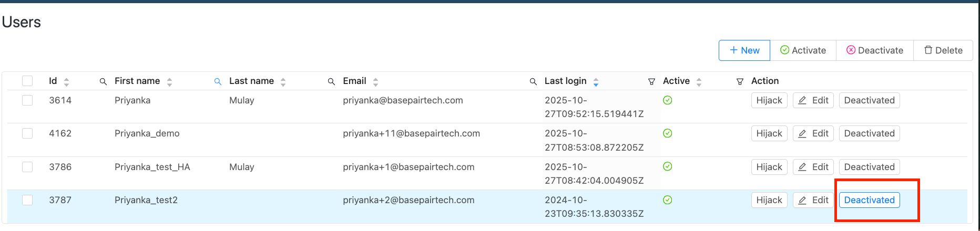980x231 pixels.
Task: Sort table by Last login arrows
Action: click(x=596, y=82)
